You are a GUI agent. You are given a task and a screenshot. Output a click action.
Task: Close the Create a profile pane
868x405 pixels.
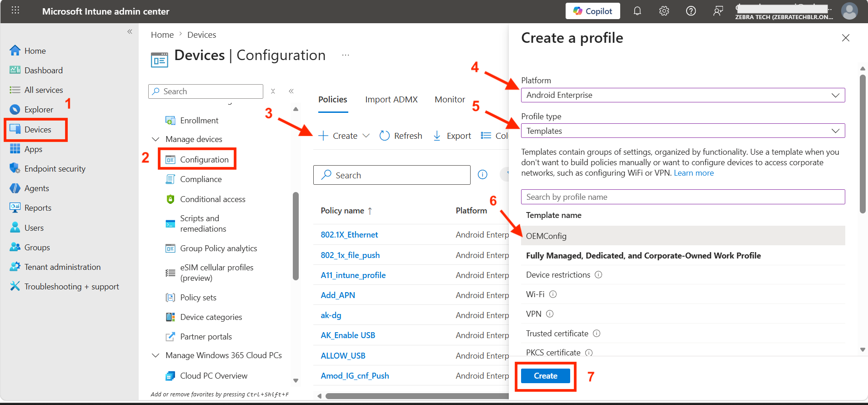point(846,38)
